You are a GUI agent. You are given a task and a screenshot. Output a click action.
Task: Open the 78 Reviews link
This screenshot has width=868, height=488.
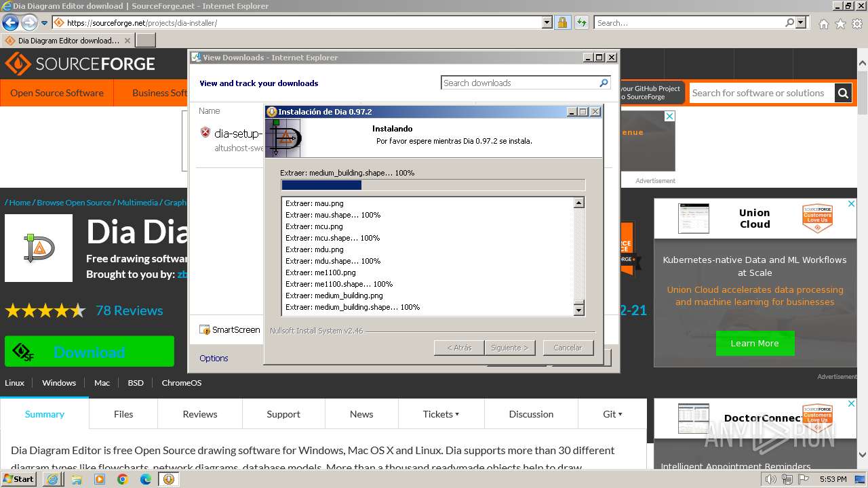tap(129, 310)
